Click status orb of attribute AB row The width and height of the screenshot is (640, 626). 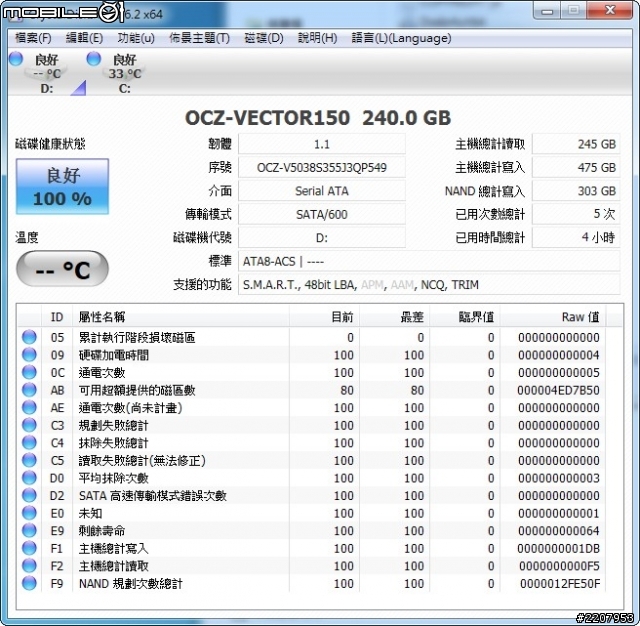point(29,390)
